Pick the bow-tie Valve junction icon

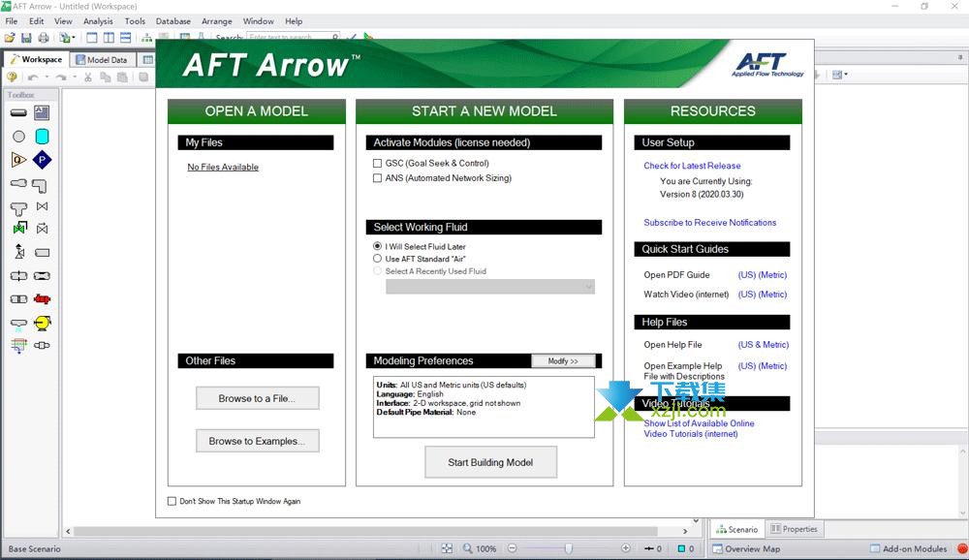tap(42, 206)
